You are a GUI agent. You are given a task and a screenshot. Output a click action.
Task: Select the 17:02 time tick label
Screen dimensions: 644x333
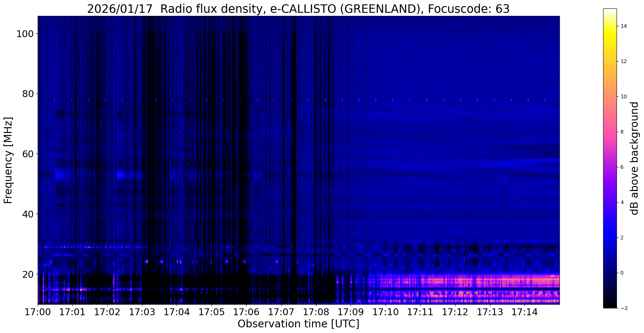(x=107, y=311)
